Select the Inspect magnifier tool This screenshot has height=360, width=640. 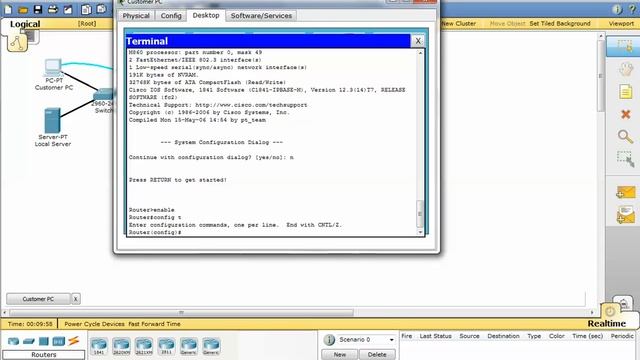coord(625,136)
